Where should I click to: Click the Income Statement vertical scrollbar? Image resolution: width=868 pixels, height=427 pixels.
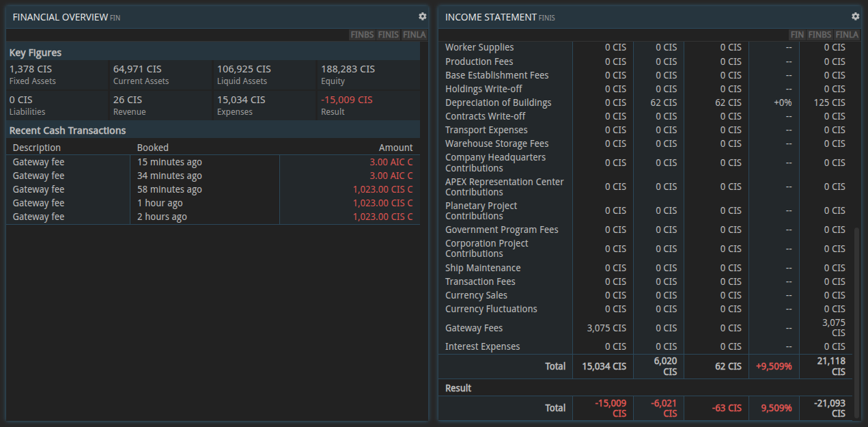(x=856, y=307)
